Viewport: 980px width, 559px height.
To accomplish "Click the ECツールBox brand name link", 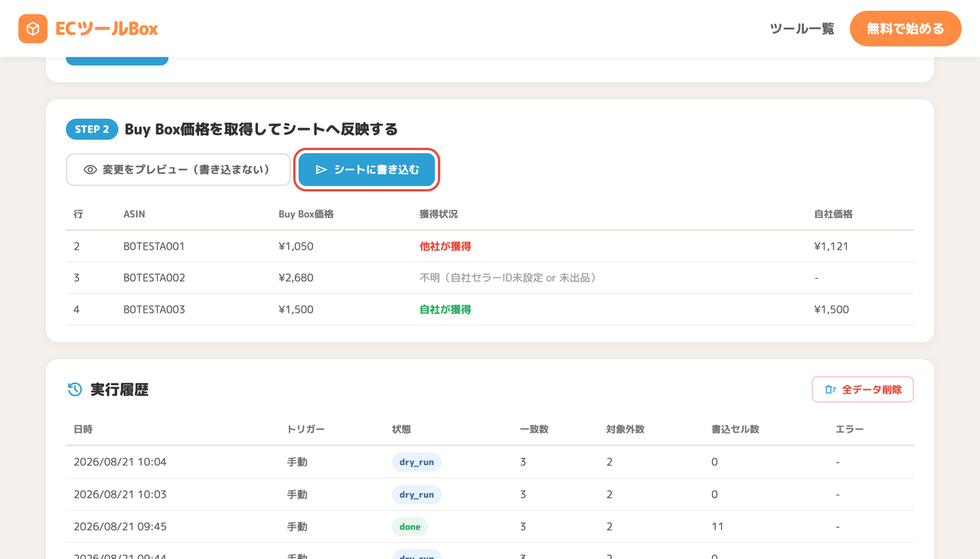I will point(106,29).
